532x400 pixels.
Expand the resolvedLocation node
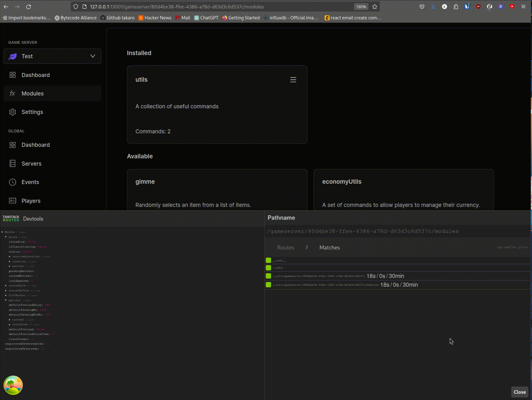(10, 256)
